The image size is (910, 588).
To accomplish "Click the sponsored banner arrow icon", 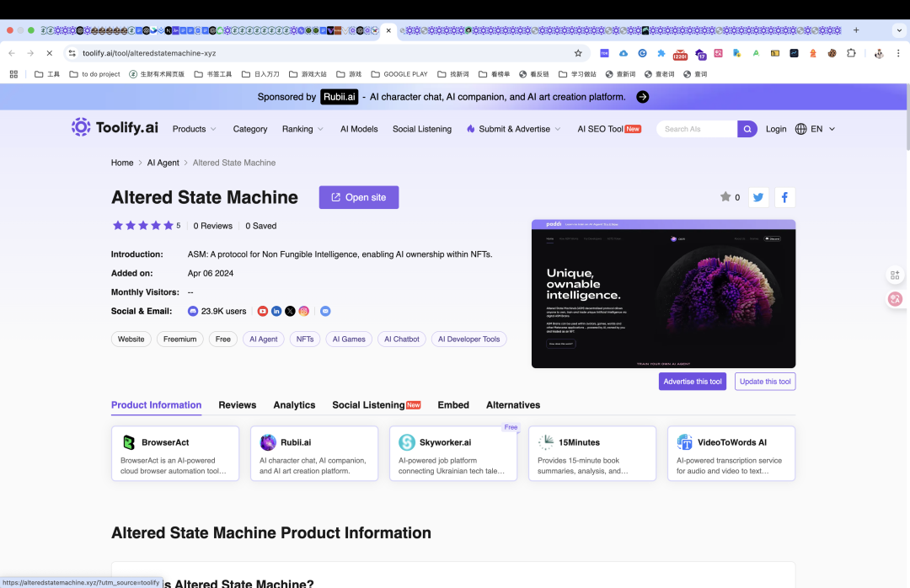I will 642,97.
